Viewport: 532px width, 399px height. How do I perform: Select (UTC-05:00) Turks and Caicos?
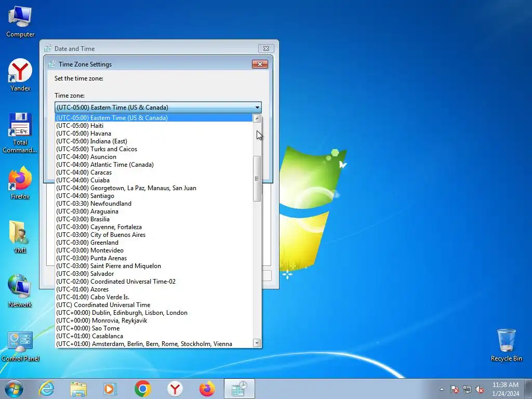pyautogui.click(x=154, y=149)
